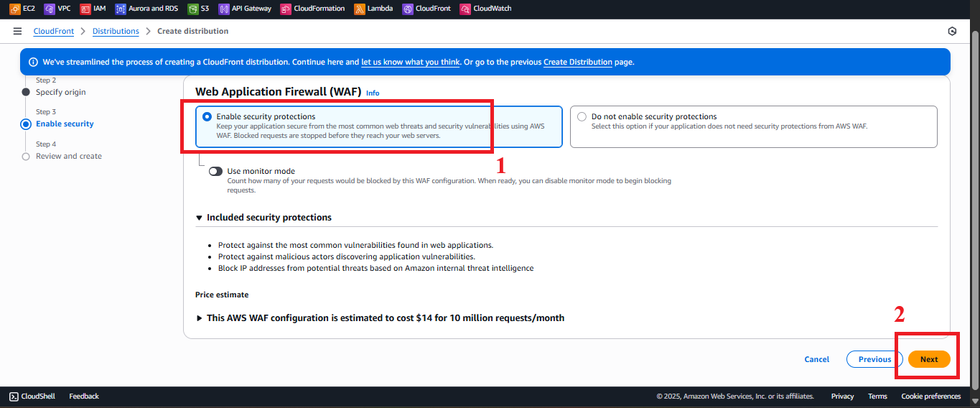This screenshot has height=408, width=980.
Task: Click the Cancel button
Action: point(817,359)
